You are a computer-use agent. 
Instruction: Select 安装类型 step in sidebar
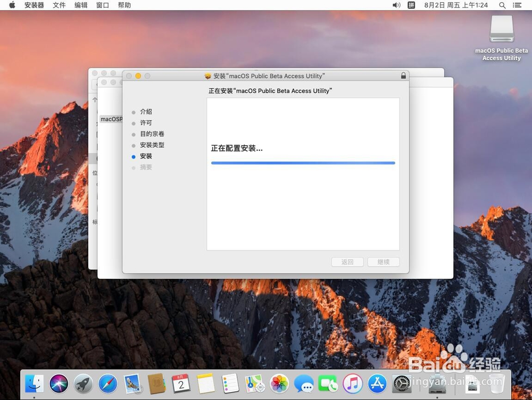pos(152,145)
